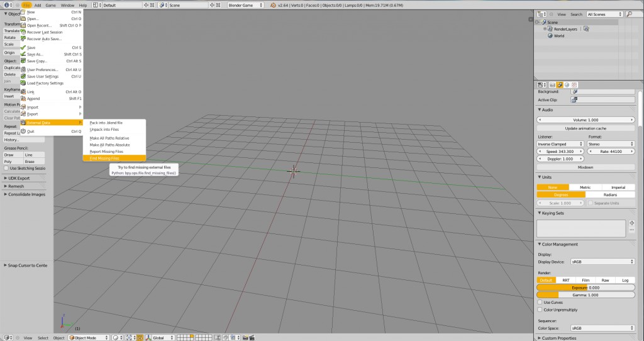Click Report Missing Files menu entry

[x=106, y=152]
